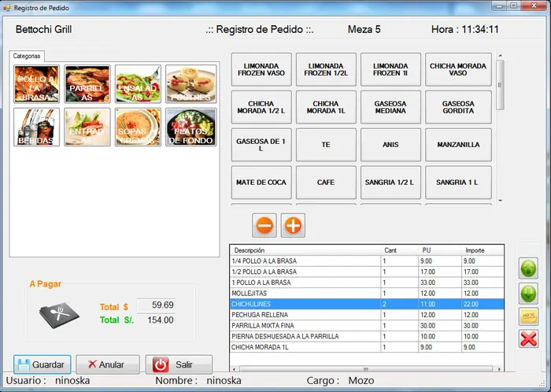Click the orange plus quantity button
The height and width of the screenshot is (392, 551).
pos(293,225)
